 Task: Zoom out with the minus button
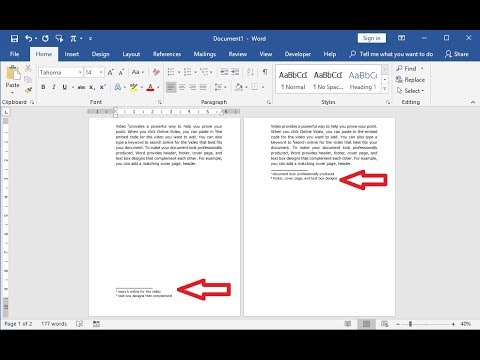(x=398, y=324)
